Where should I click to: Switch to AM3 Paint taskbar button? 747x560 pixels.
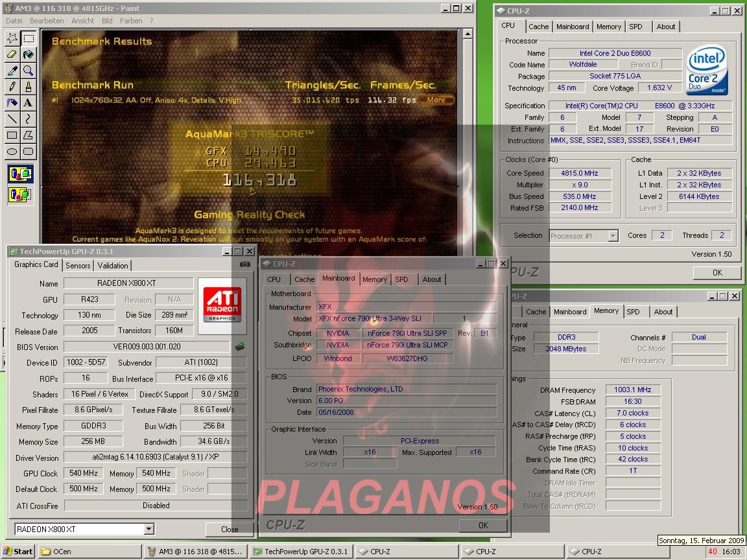tap(196, 552)
